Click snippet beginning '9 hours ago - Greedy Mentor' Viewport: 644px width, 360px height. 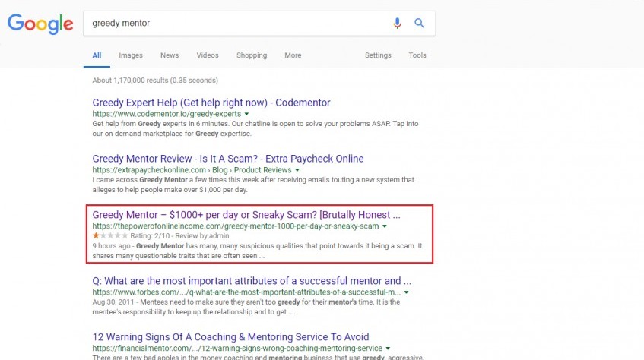(x=257, y=251)
